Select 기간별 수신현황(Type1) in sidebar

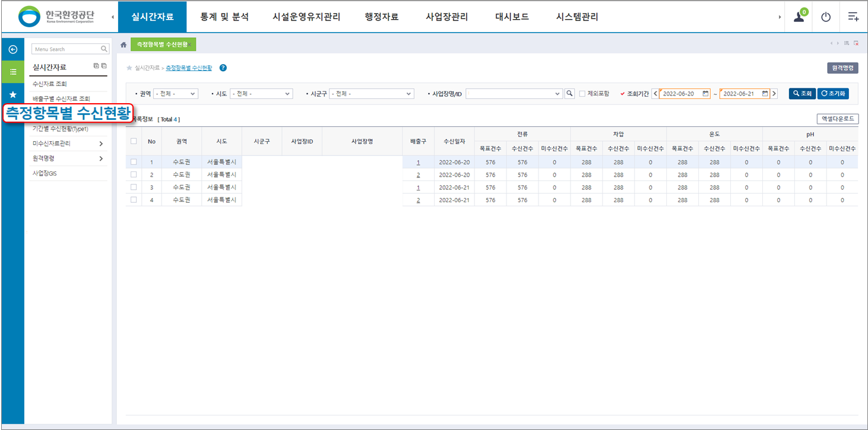pyautogui.click(x=61, y=129)
